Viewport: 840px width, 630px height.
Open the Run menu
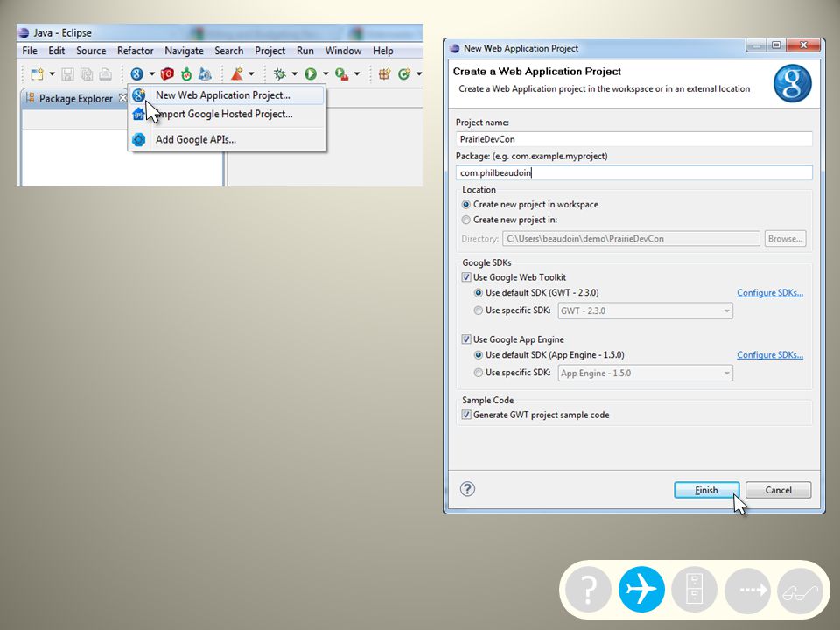(304, 51)
